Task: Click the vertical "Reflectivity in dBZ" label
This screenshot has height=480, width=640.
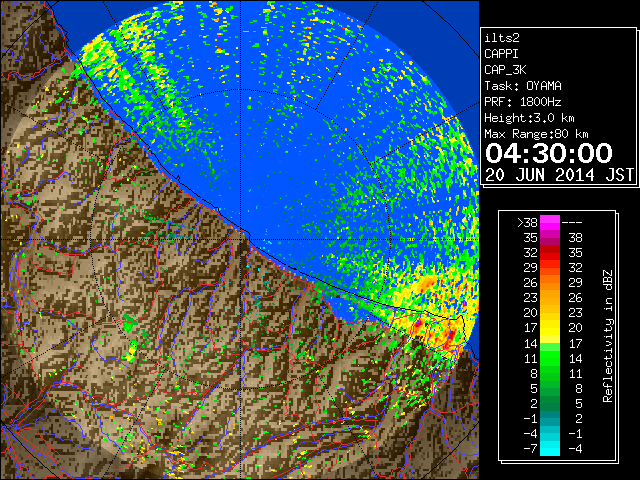Action: tap(608, 336)
